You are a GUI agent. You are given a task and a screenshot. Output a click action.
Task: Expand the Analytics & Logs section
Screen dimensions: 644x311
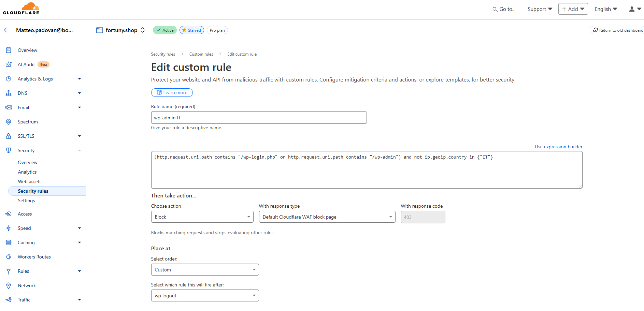80,79
